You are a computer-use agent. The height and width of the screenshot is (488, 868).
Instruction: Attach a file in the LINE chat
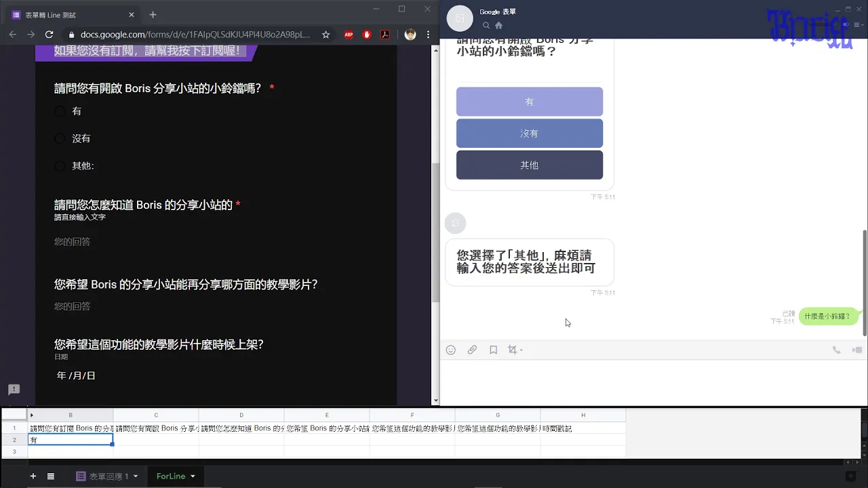tap(472, 350)
